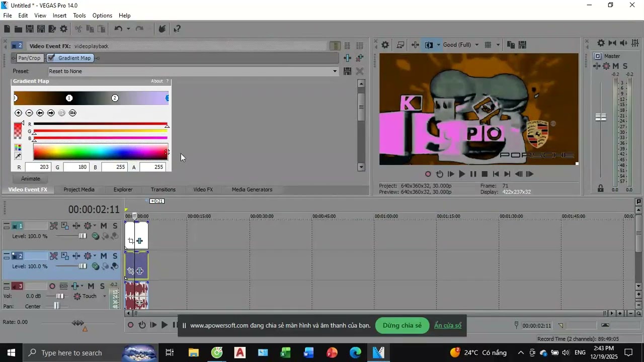The image size is (644, 362).
Task: Toggle the Gradient Map effect checkbox
Action: click(x=51, y=58)
